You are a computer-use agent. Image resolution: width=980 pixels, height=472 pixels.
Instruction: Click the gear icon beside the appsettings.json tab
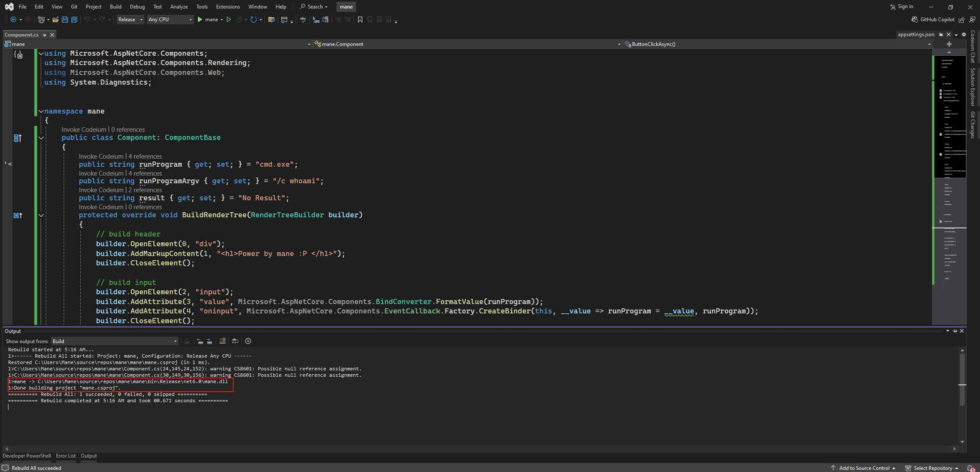pyautogui.click(x=964, y=34)
